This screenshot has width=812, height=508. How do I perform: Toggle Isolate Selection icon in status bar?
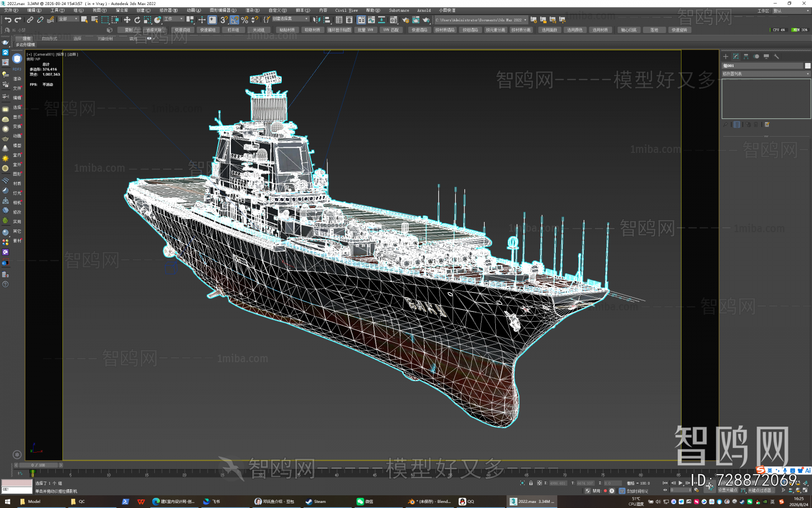point(522,483)
